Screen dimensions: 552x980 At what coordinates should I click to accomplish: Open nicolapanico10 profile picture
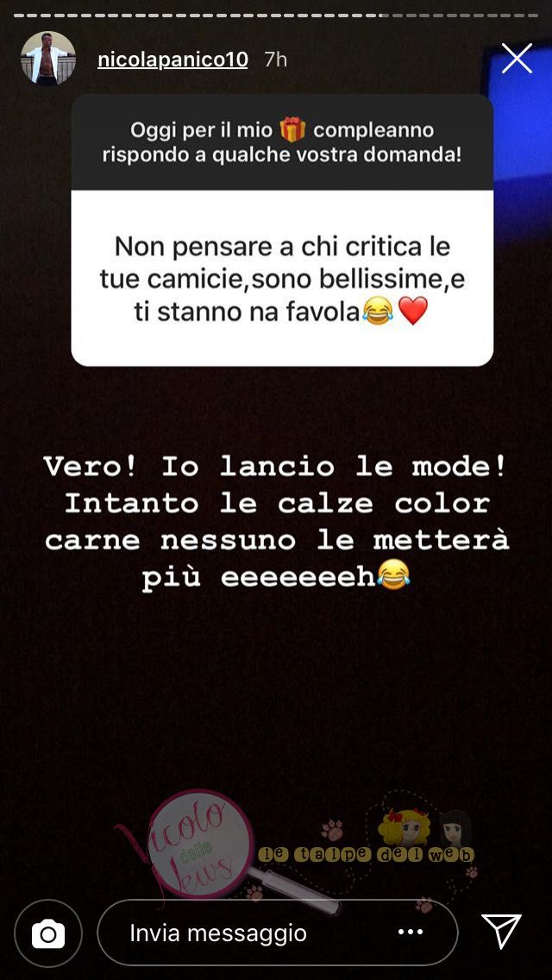click(48, 58)
